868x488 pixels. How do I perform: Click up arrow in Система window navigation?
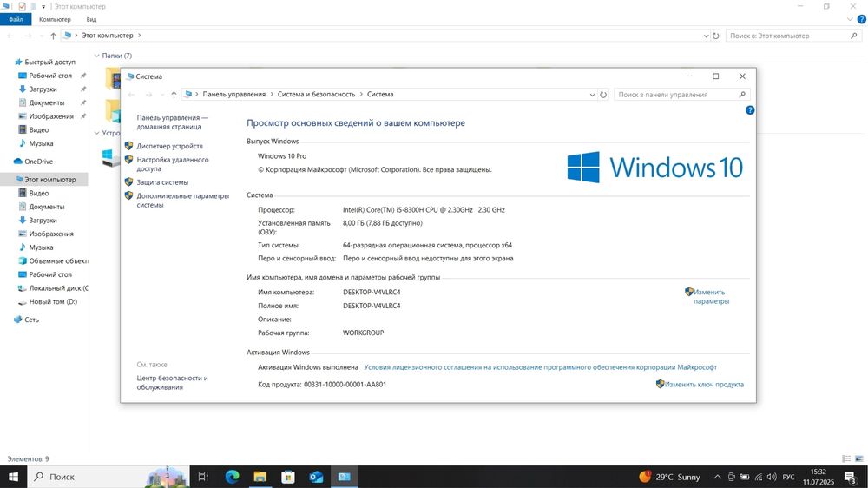174,95
